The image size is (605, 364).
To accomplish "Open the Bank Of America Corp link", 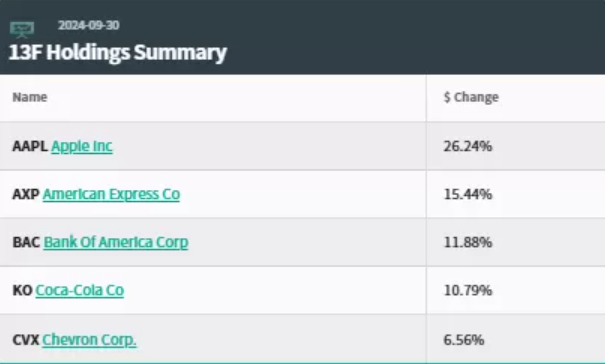I will 116,242.
